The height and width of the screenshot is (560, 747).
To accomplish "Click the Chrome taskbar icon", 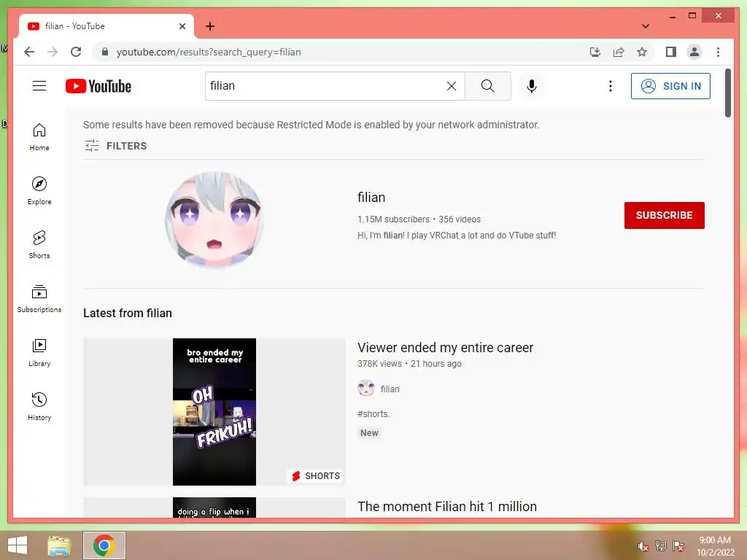I will point(104,545).
